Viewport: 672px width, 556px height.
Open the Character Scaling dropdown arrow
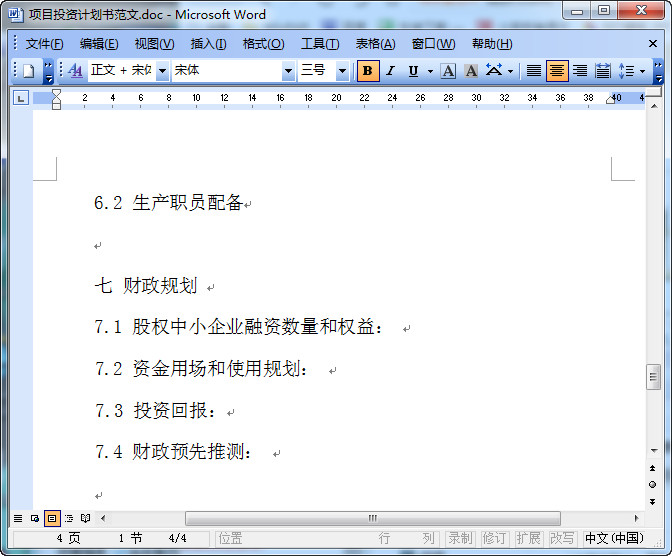[510, 71]
